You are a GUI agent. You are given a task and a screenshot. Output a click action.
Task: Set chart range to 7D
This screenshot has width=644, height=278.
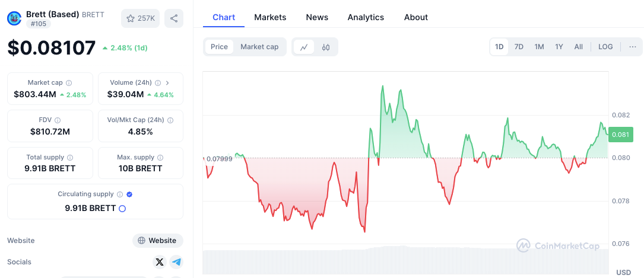[x=519, y=47]
